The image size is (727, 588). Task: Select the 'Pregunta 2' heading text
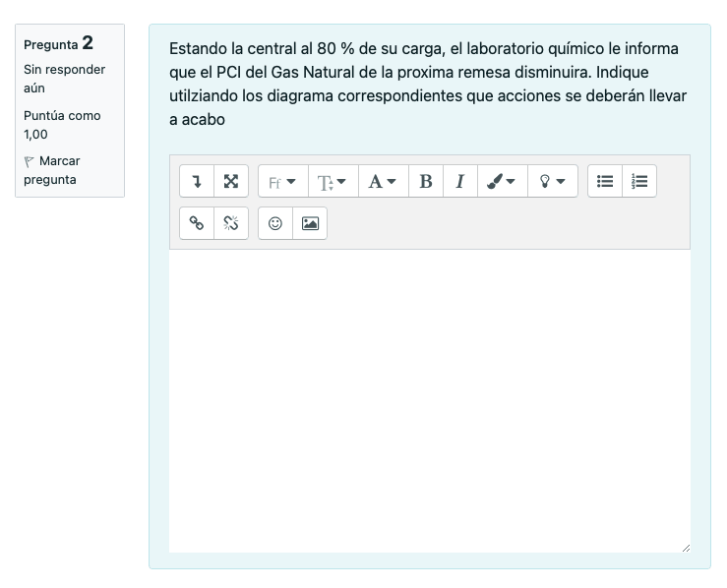[58, 43]
